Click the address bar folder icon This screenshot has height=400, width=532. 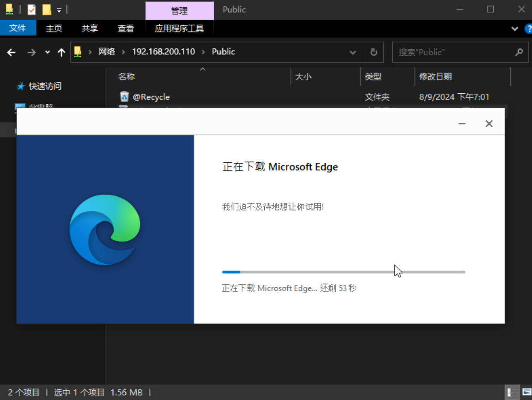78,52
